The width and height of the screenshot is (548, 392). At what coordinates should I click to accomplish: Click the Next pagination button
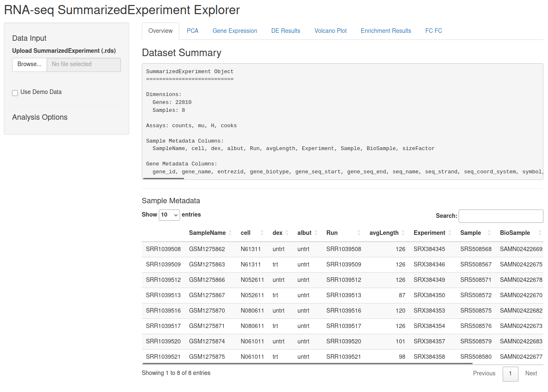click(x=531, y=373)
